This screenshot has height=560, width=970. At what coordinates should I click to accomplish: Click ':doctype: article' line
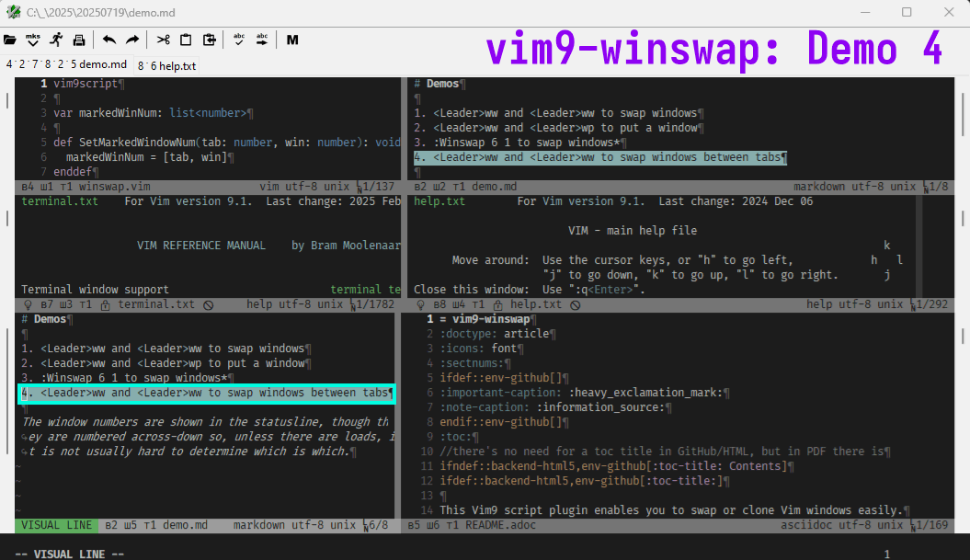[x=495, y=334]
